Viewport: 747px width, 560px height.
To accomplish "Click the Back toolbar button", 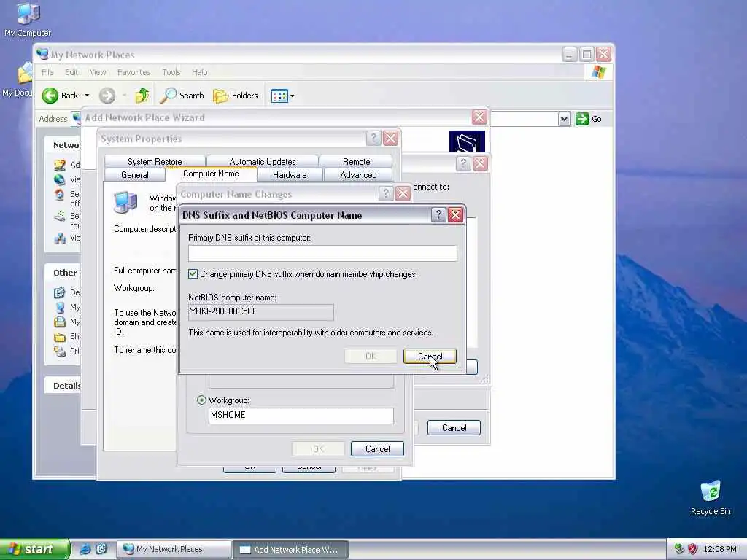I will click(61, 96).
